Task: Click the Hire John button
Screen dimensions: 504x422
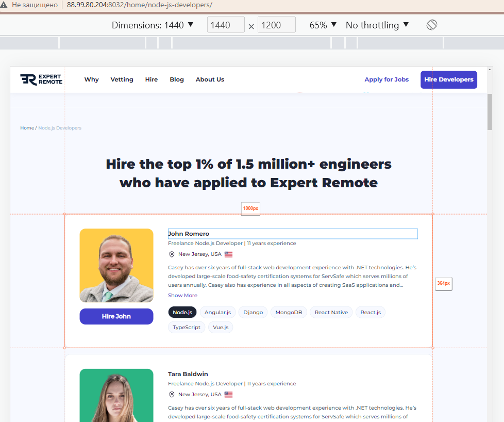Action: (116, 316)
